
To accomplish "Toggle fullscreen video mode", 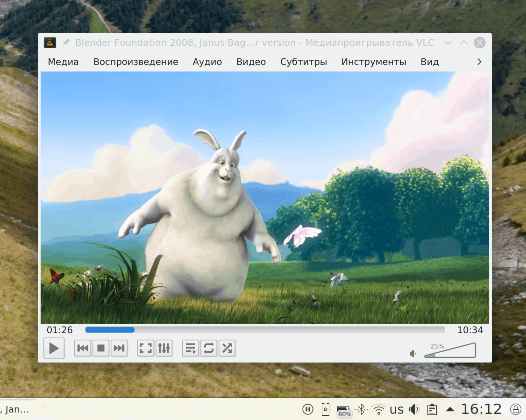I will (146, 348).
